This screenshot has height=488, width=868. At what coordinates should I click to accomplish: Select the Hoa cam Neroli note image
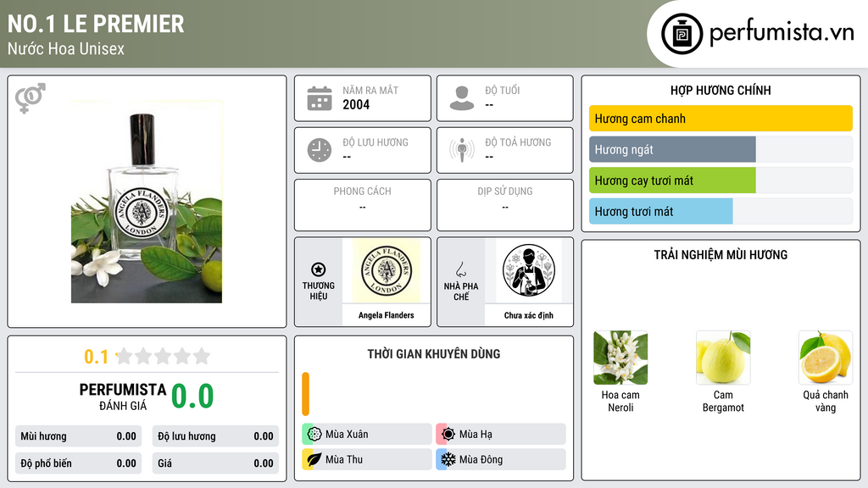[620, 358]
